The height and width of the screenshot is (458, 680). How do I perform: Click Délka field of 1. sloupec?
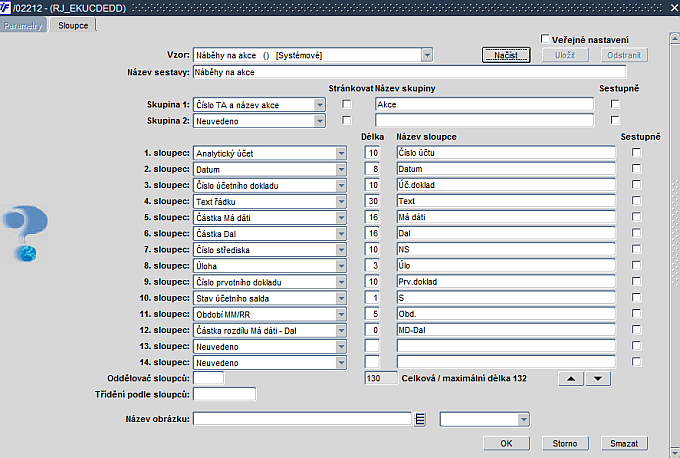tap(372, 153)
